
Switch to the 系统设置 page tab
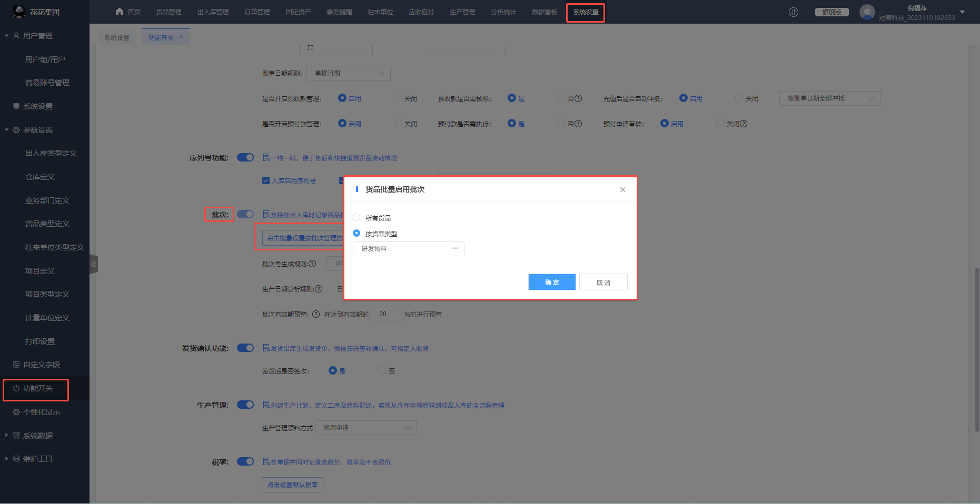click(117, 37)
